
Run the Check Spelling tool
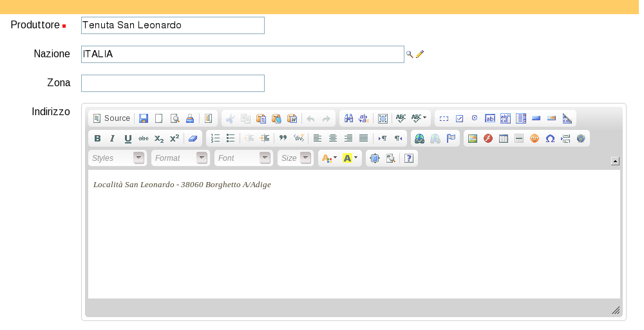[x=401, y=118]
